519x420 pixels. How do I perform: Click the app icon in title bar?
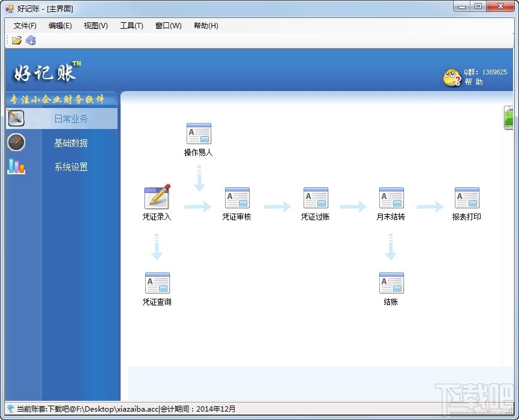[9, 9]
